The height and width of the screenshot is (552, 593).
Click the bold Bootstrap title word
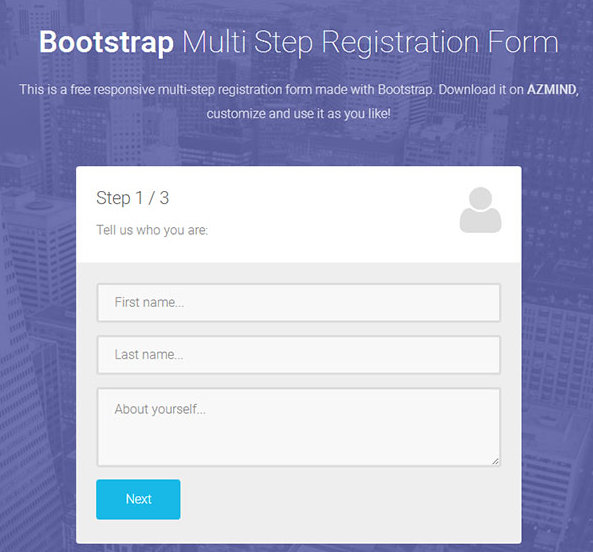click(x=106, y=42)
